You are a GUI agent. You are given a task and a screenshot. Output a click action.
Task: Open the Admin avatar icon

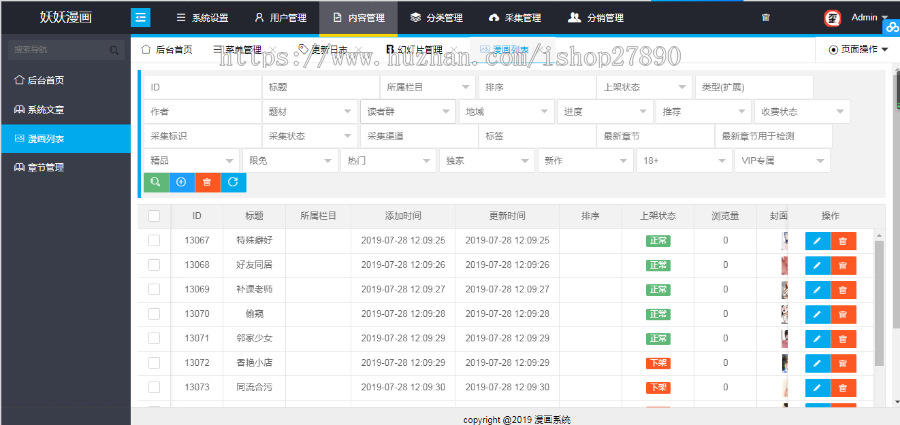(x=832, y=18)
